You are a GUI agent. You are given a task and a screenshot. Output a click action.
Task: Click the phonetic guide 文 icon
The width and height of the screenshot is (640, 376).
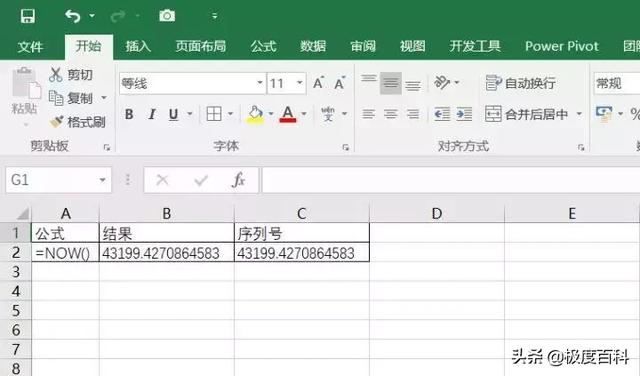click(328, 114)
